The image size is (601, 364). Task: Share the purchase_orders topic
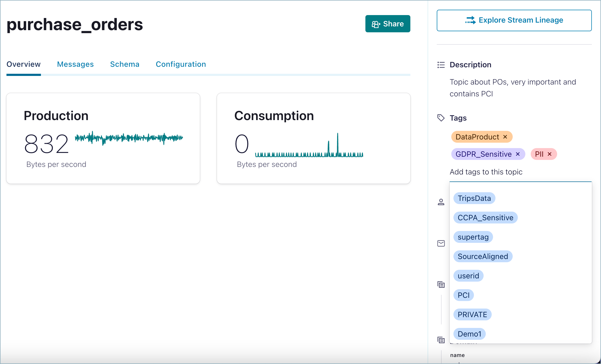(x=387, y=24)
